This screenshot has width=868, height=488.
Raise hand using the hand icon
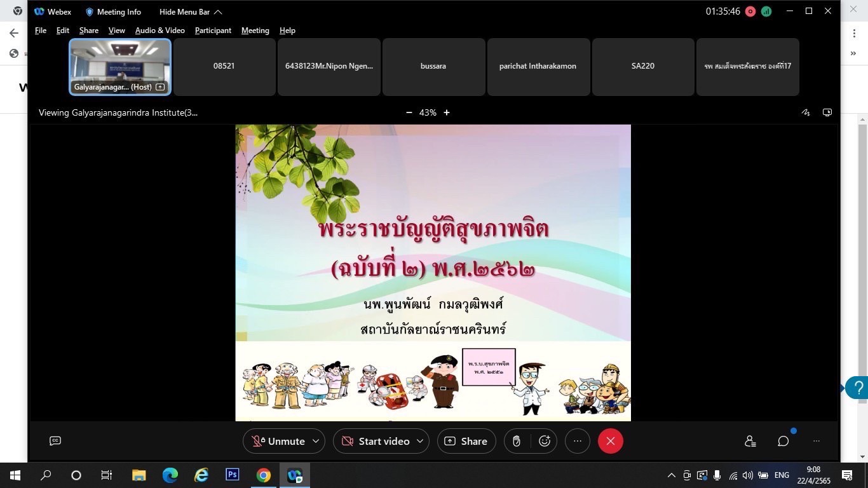coord(517,441)
